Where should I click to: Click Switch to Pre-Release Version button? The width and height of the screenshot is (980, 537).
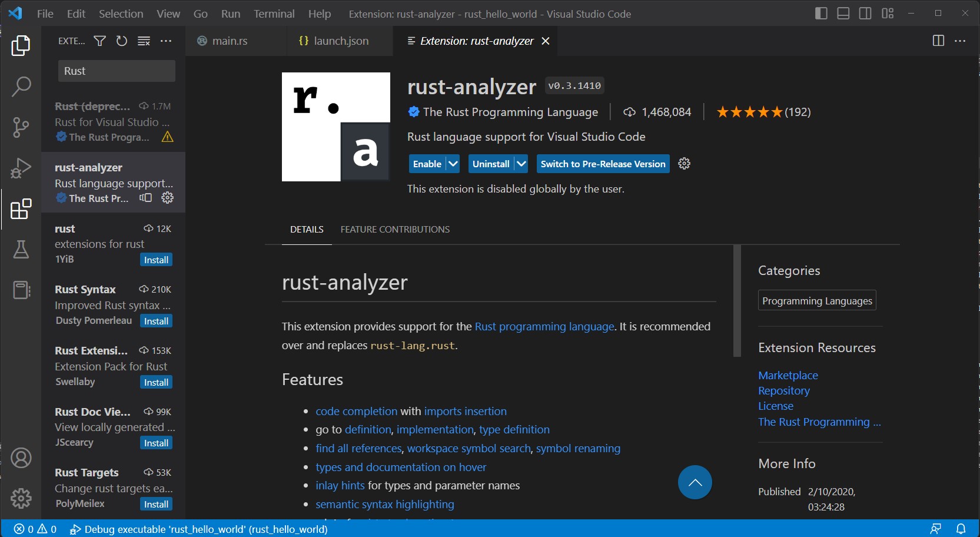coord(603,164)
